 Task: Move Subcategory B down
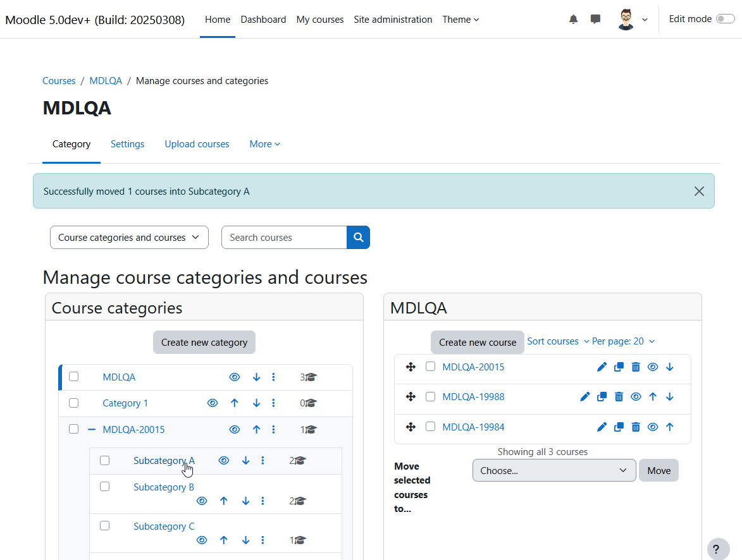click(x=245, y=501)
